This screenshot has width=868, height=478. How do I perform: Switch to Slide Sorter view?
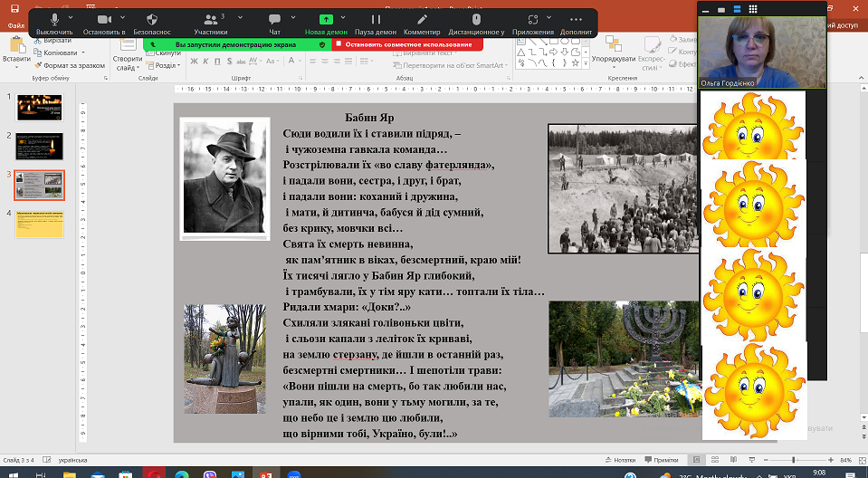pos(715,460)
